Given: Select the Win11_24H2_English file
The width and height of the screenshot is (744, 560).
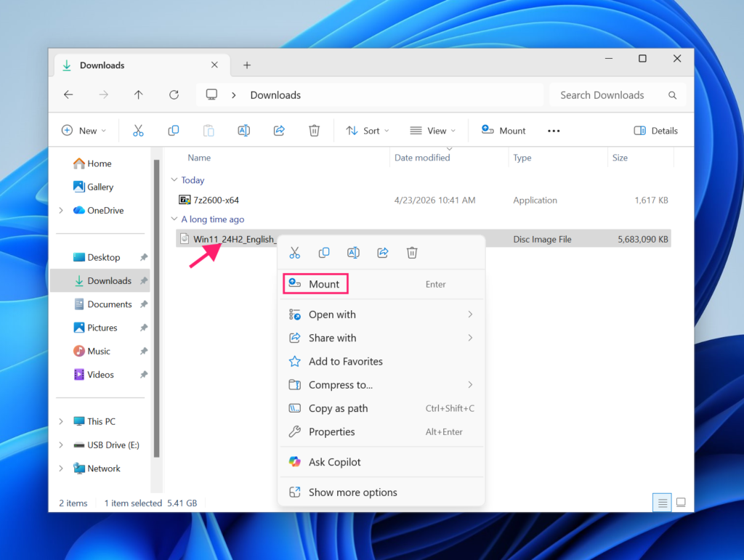Looking at the screenshot, I should click(x=424, y=240).
